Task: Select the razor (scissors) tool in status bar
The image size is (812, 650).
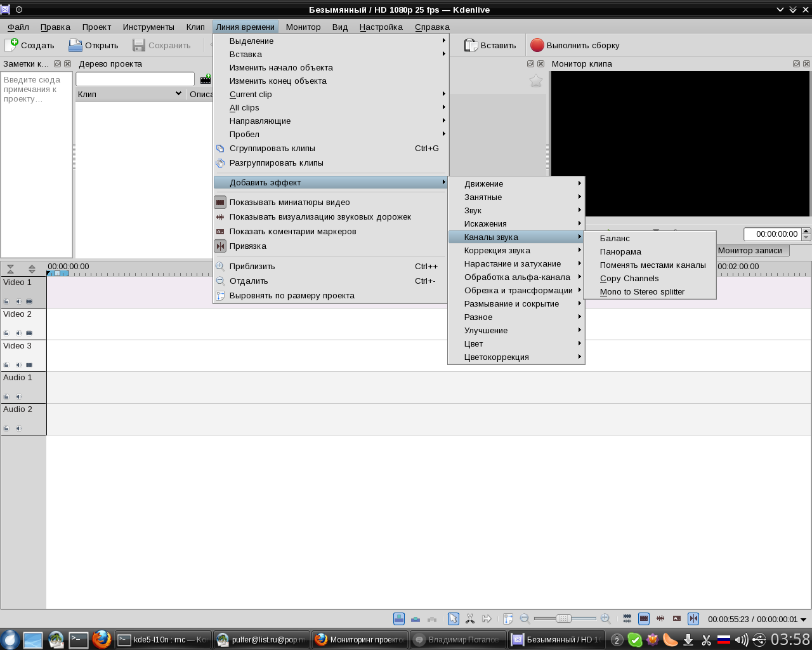Action: 470,619
